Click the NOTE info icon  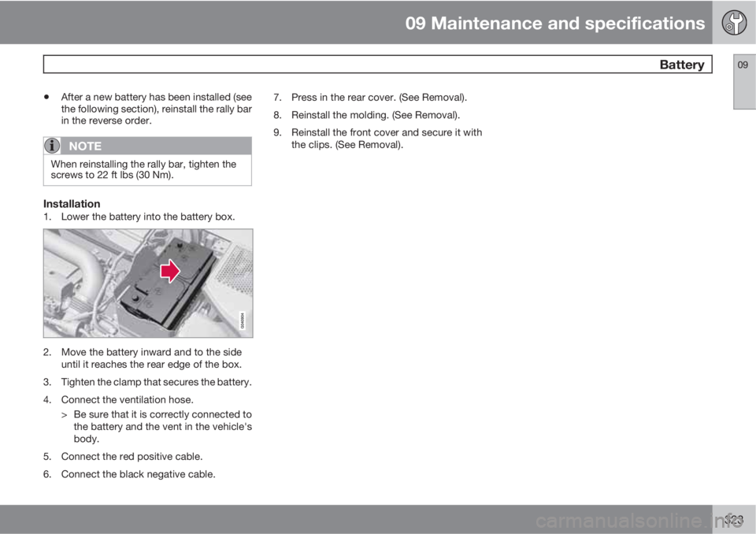(x=52, y=145)
